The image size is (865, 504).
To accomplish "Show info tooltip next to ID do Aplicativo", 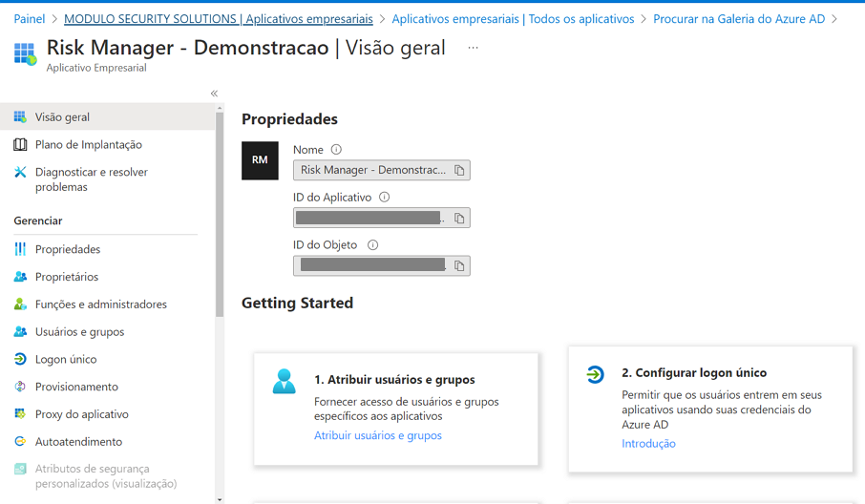I will click(385, 197).
